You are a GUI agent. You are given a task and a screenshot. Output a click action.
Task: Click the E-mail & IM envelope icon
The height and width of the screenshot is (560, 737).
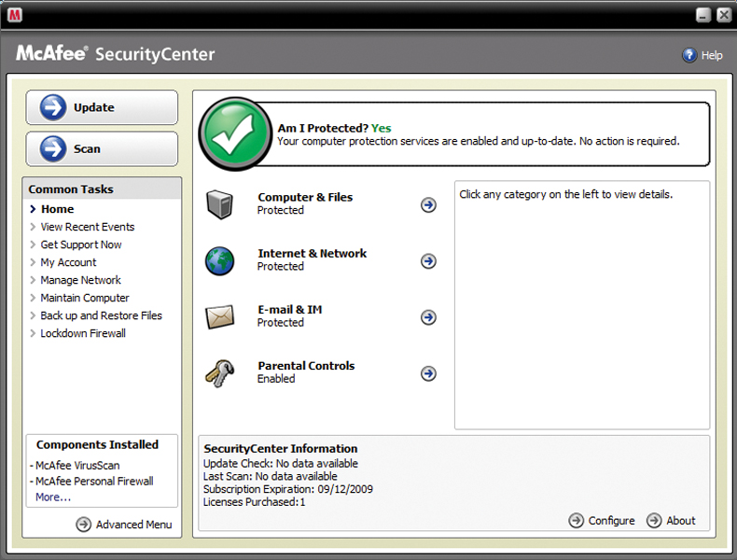[219, 317]
